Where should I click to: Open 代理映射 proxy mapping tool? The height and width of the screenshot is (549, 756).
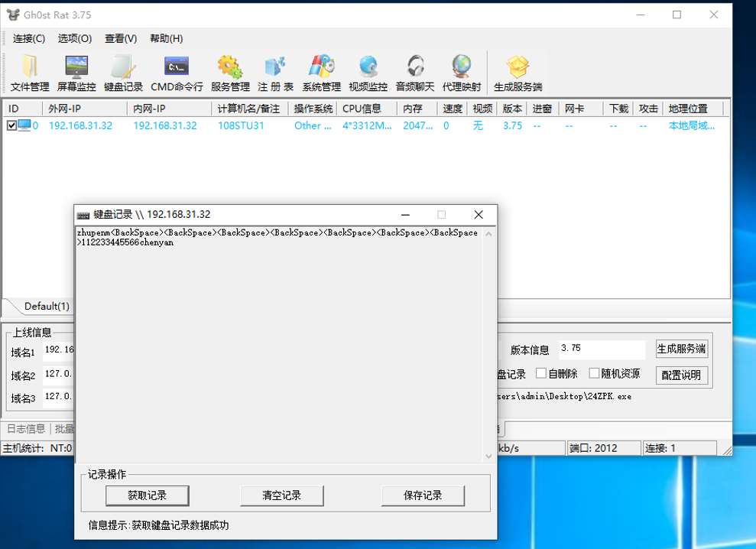462,73
